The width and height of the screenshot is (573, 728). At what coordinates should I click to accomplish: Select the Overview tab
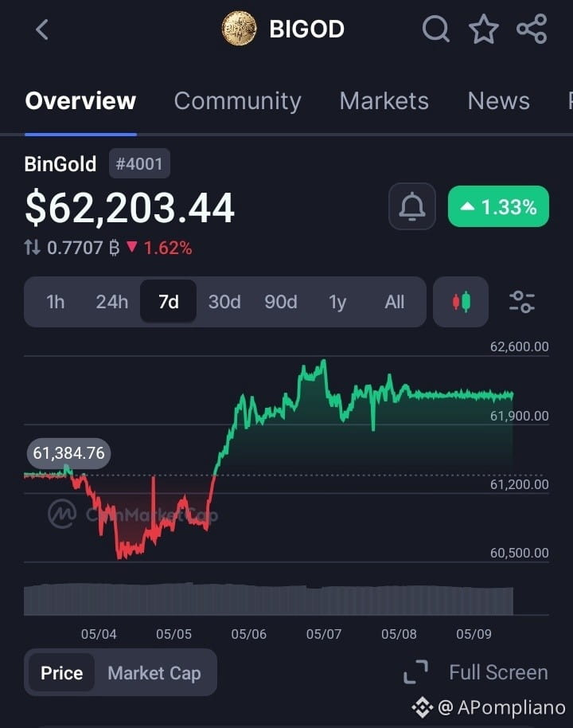(80, 100)
